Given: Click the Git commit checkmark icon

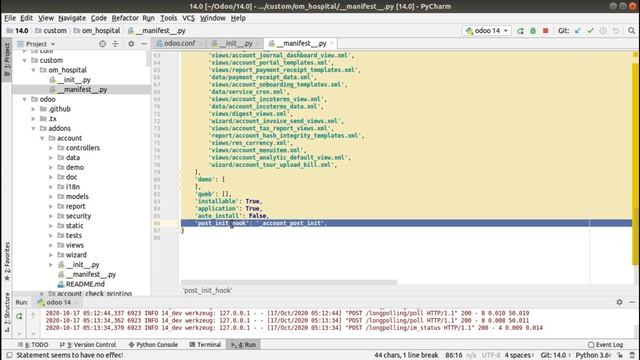Looking at the screenshot, I should click(x=590, y=31).
